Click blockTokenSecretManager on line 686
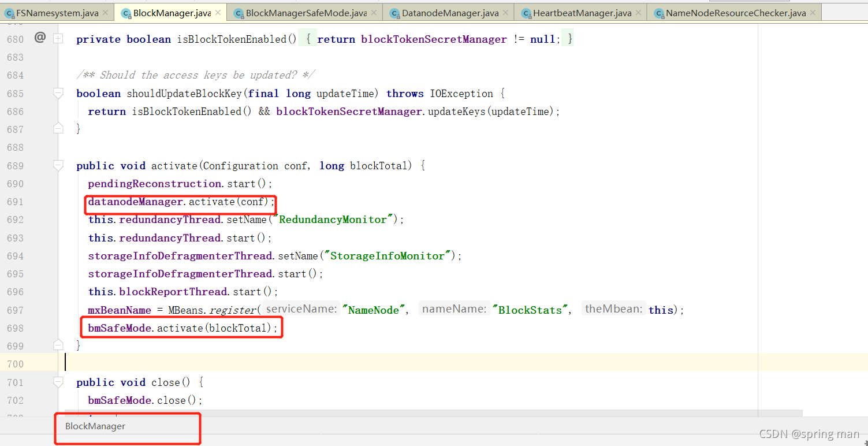The image size is (868, 446). (349, 112)
